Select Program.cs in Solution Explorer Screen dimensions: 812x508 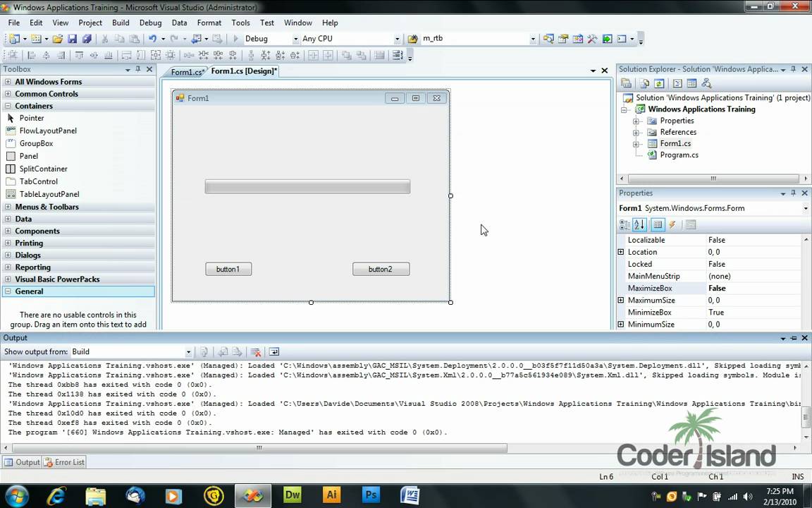click(x=679, y=155)
